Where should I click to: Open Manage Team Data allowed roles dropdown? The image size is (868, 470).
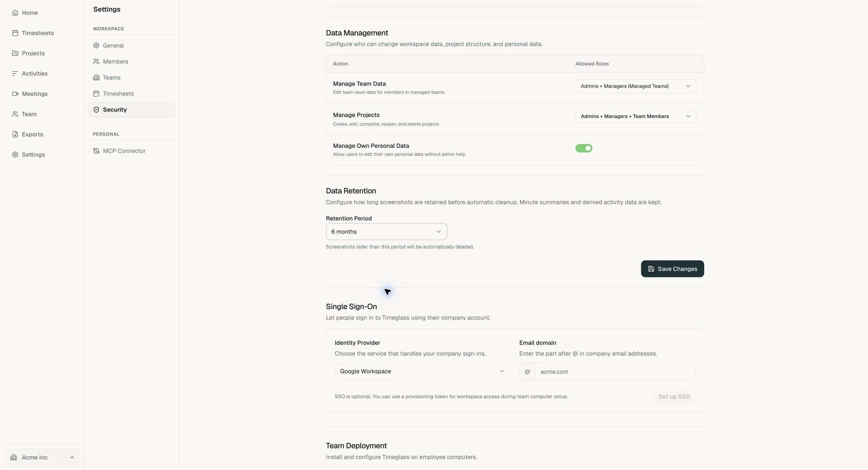click(636, 86)
